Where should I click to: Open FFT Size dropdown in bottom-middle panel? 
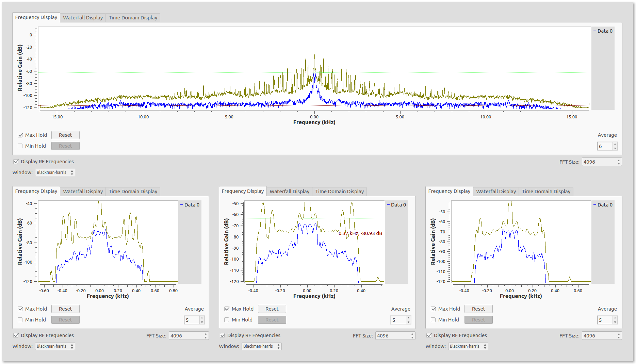pos(395,336)
